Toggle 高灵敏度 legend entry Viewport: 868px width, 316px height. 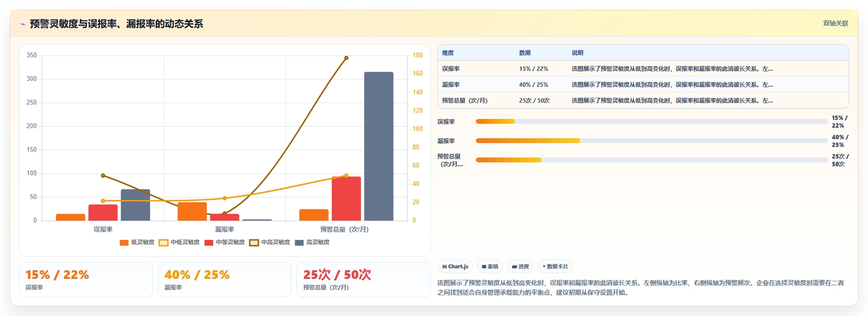[x=312, y=242]
